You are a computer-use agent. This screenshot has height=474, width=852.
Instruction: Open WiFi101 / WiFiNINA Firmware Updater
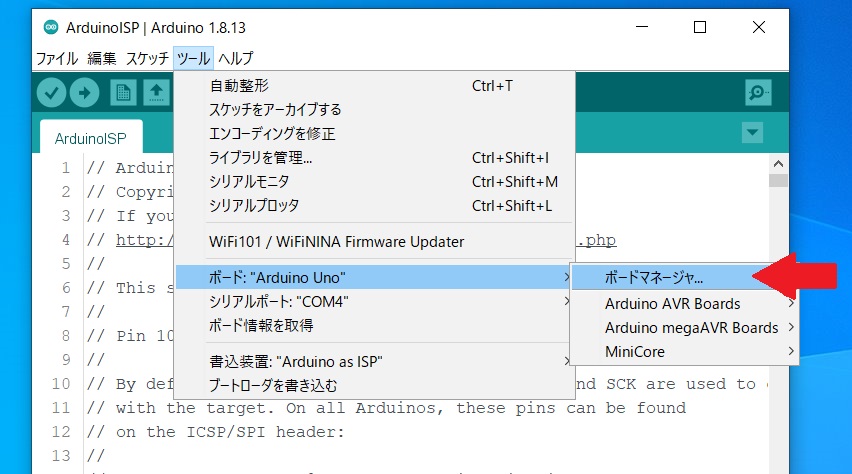coord(375,241)
